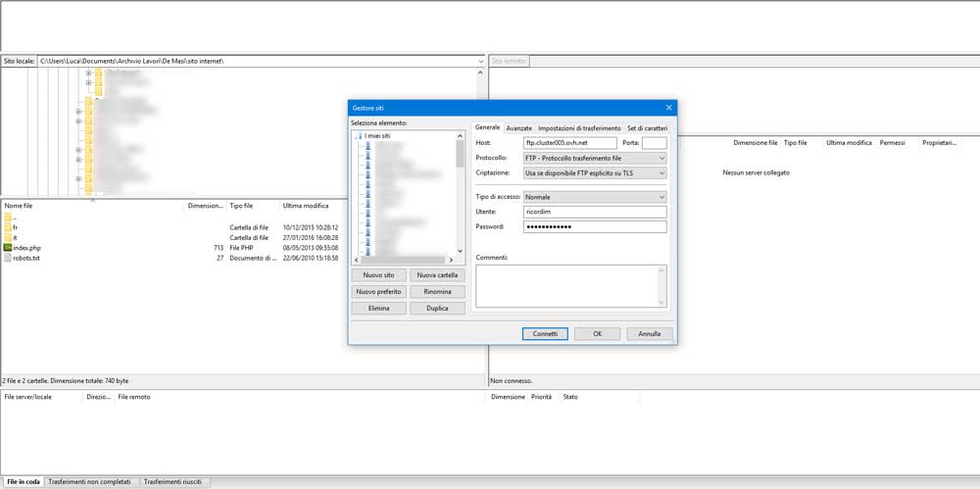Click 'Non connesso.' status text
This screenshot has width=980, height=489.
[x=512, y=380]
